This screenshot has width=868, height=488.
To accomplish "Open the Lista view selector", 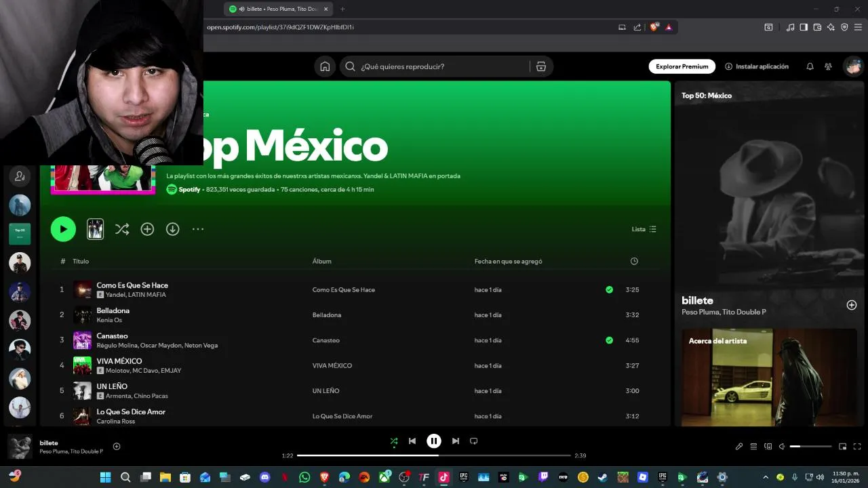I will (644, 229).
